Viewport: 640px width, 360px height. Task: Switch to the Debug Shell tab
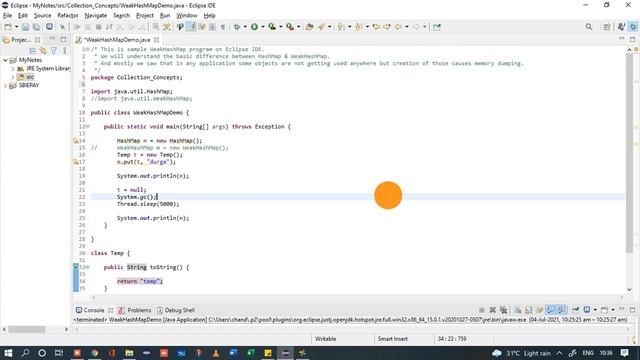click(176, 310)
